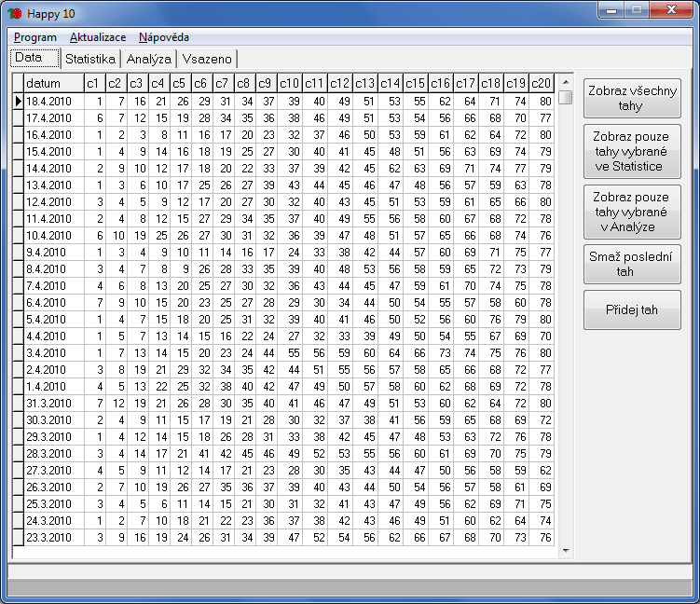The height and width of the screenshot is (604, 700).
Task: Select the date cell 3.4.2010
Action: (54, 353)
